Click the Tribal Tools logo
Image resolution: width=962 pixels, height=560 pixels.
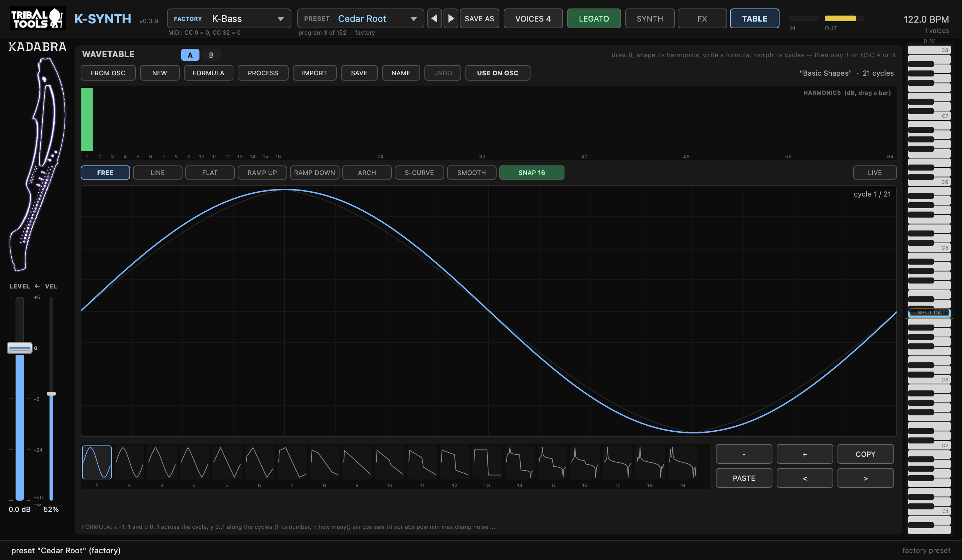pos(37,18)
